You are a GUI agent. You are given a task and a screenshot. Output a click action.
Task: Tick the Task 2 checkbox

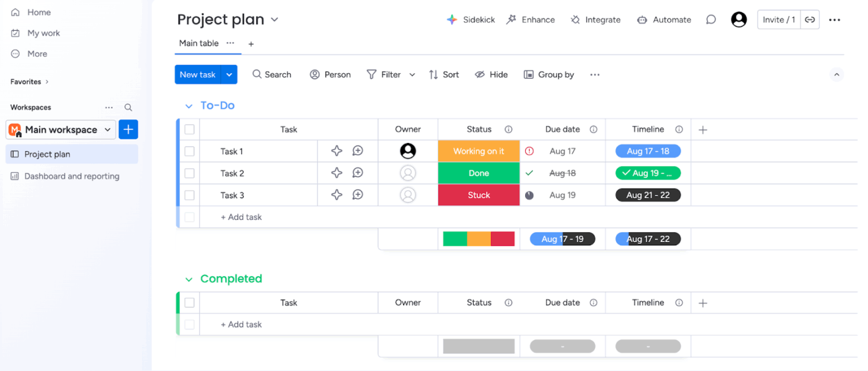pyautogui.click(x=190, y=173)
